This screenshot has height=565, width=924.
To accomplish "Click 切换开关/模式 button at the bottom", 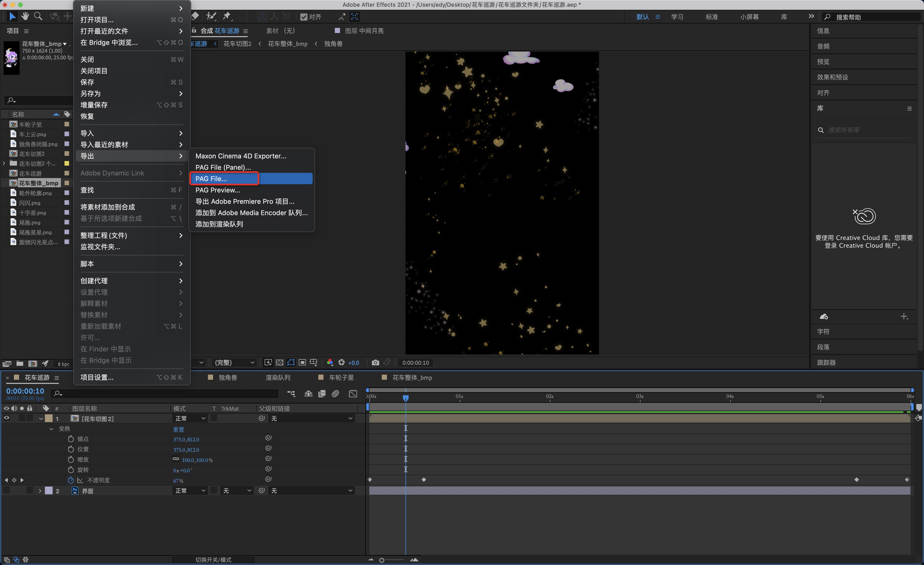I will tap(213, 559).
